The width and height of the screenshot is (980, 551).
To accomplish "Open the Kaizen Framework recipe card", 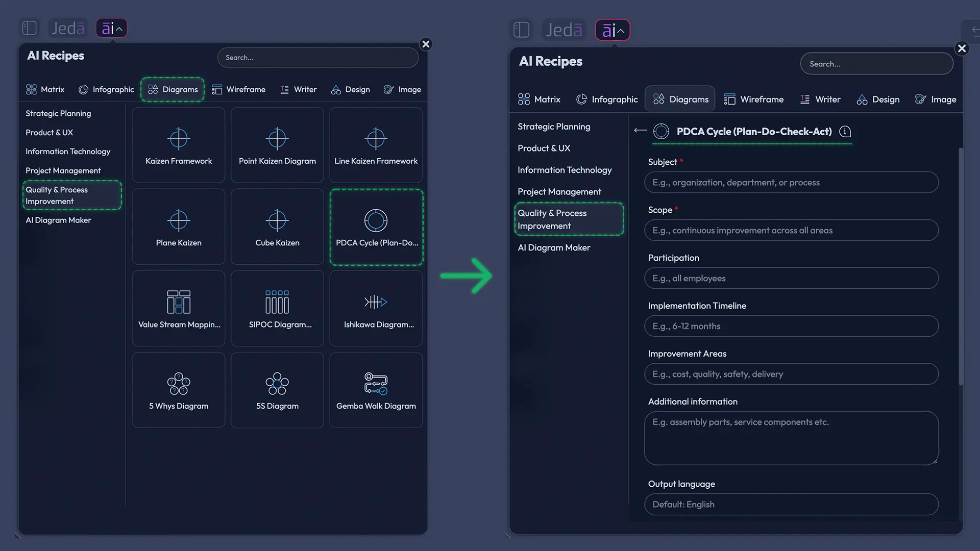I will (x=179, y=145).
